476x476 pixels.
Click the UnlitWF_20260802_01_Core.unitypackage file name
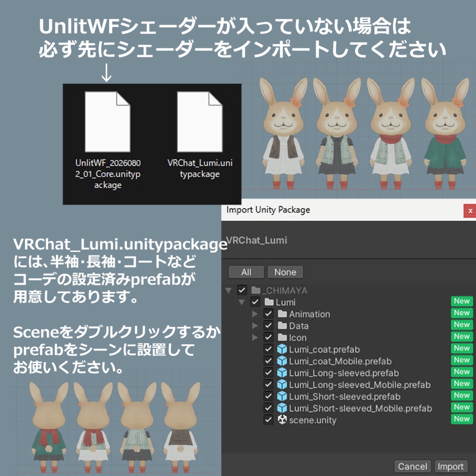[x=108, y=174]
